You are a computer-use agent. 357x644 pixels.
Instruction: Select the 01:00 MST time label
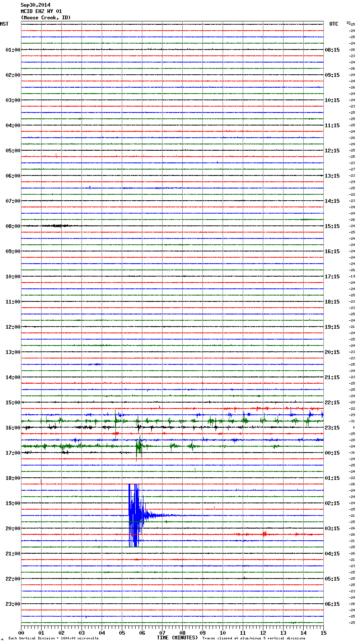pyautogui.click(x=13, y=50)
